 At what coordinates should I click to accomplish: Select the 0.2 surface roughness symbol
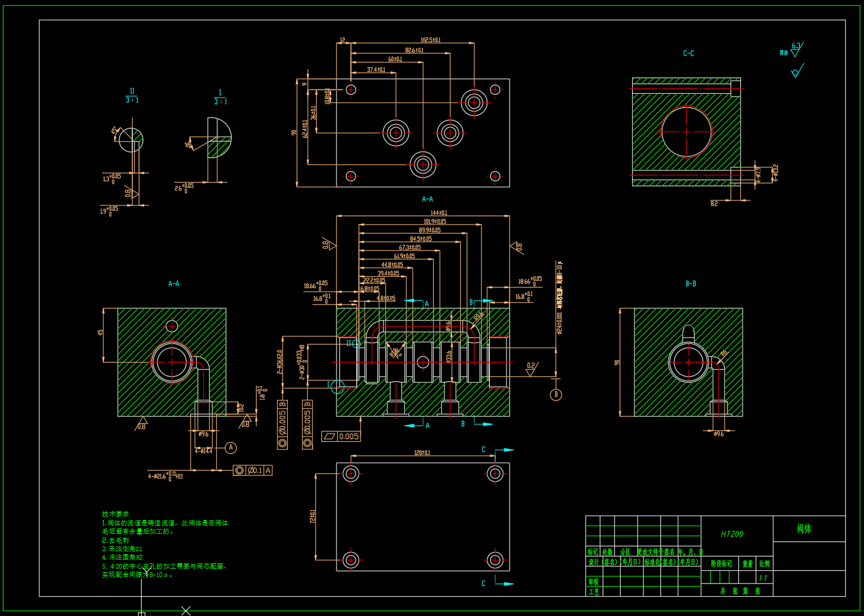(531, 369)
